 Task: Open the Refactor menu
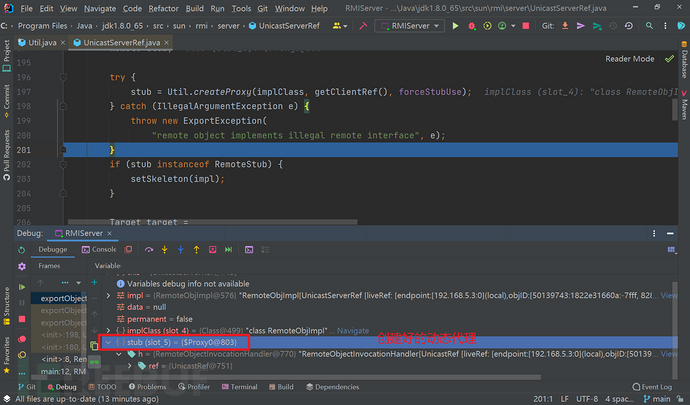[x=163, y=8]
